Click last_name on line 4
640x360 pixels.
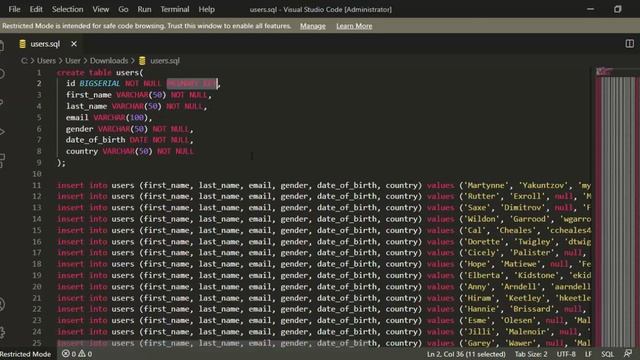(x=87, y=106)
